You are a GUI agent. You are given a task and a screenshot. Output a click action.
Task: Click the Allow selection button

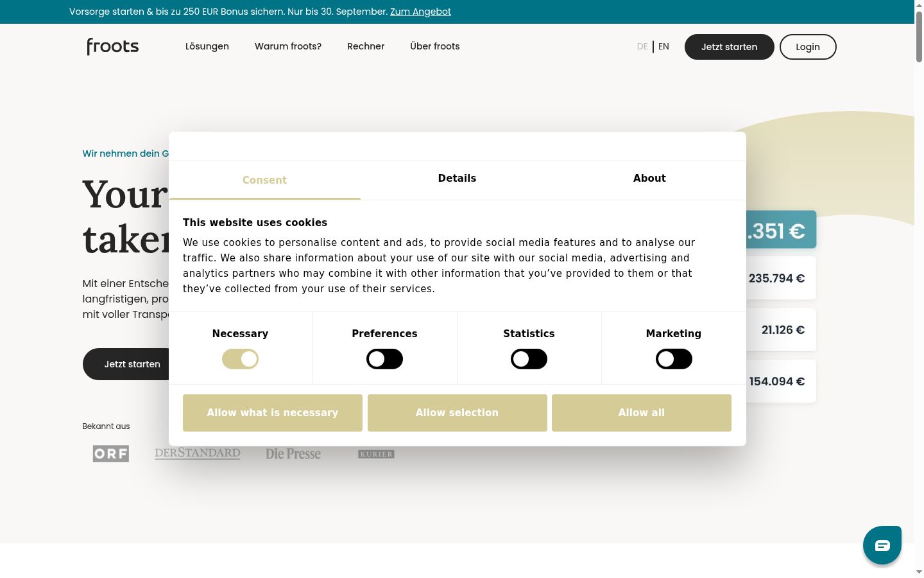(458, 413)
